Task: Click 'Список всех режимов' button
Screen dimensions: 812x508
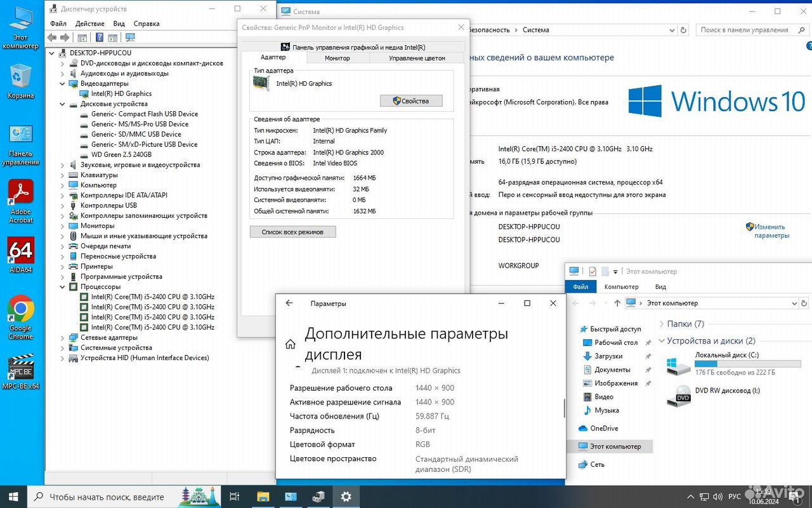Action: 292,232
